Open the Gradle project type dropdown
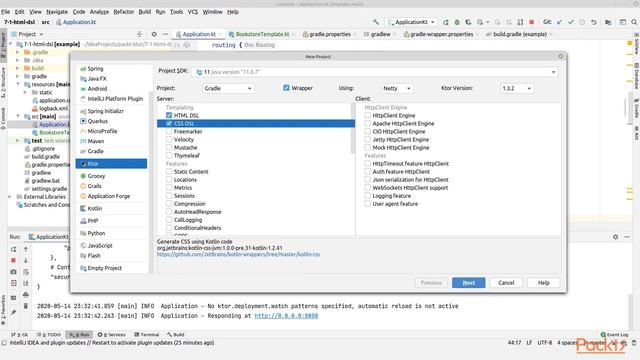This screenshot has width=640, height=360. [228, 88]
